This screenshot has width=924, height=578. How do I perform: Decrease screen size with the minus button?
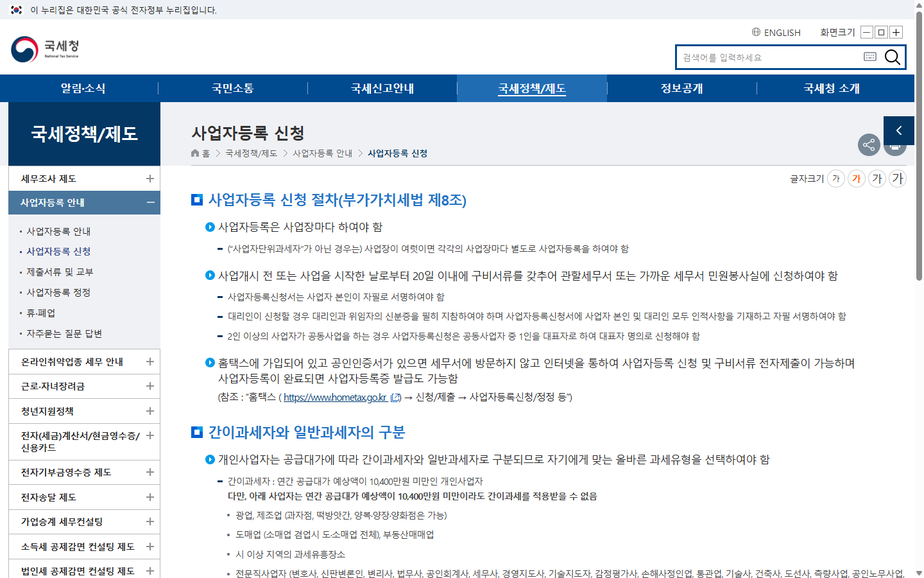tap(867, 32)
